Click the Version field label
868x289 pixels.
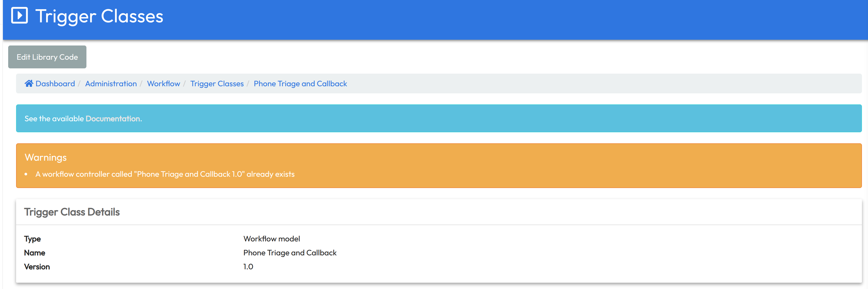(x=37, y=267)
